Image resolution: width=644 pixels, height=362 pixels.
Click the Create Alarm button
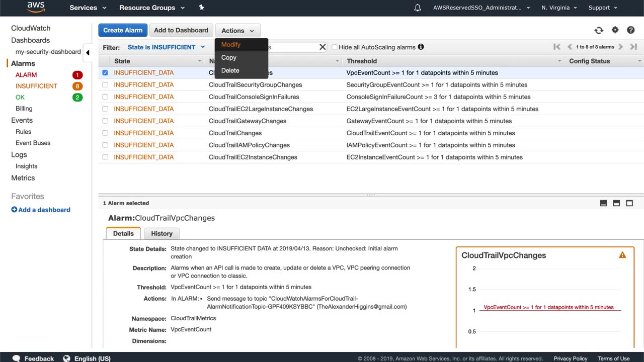tap(123, 30)
